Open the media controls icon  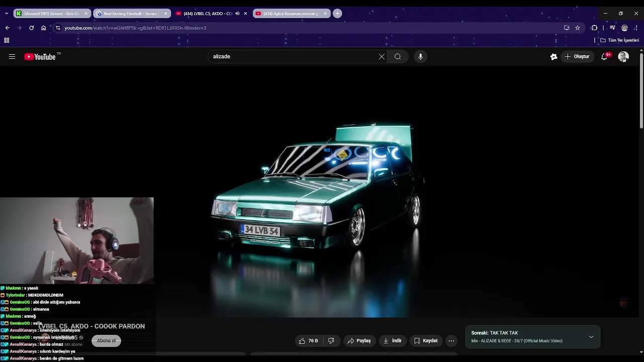tap(612, 28)
